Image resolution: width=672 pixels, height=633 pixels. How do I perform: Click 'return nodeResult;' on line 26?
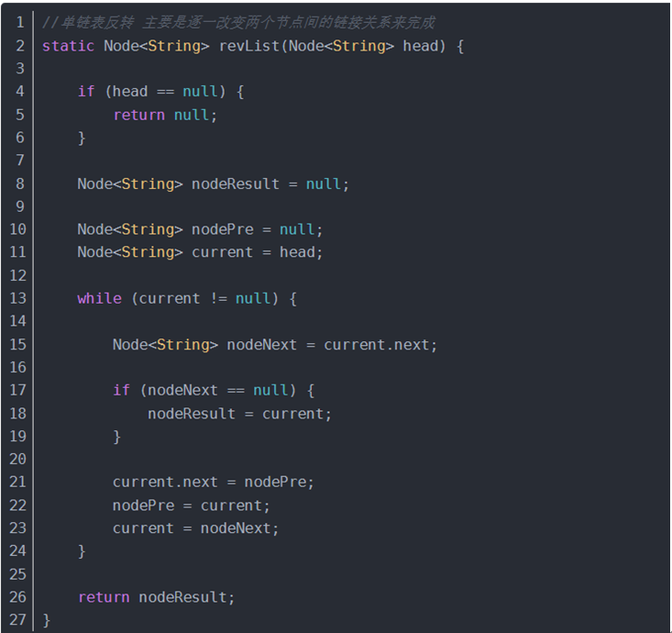click(x=157, y=597)
